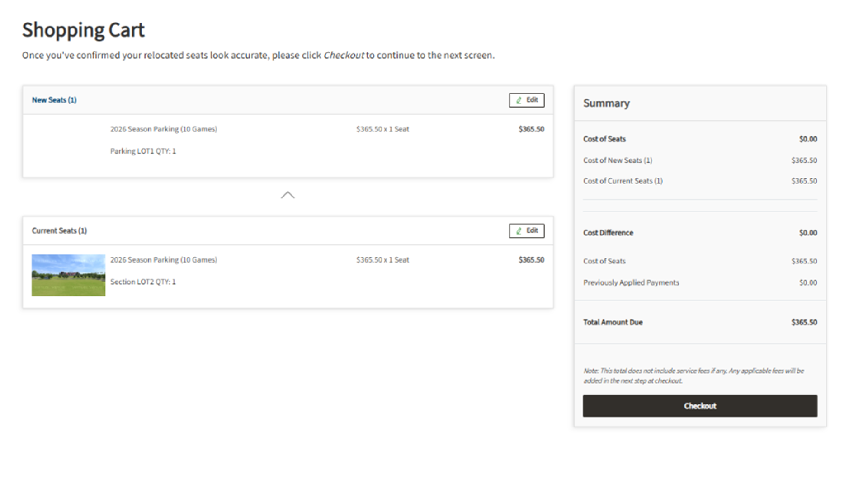The width and height of the screenshot is (868, 488).
Task: Click the parking lot thumbnail image
Action: point(68,275)
